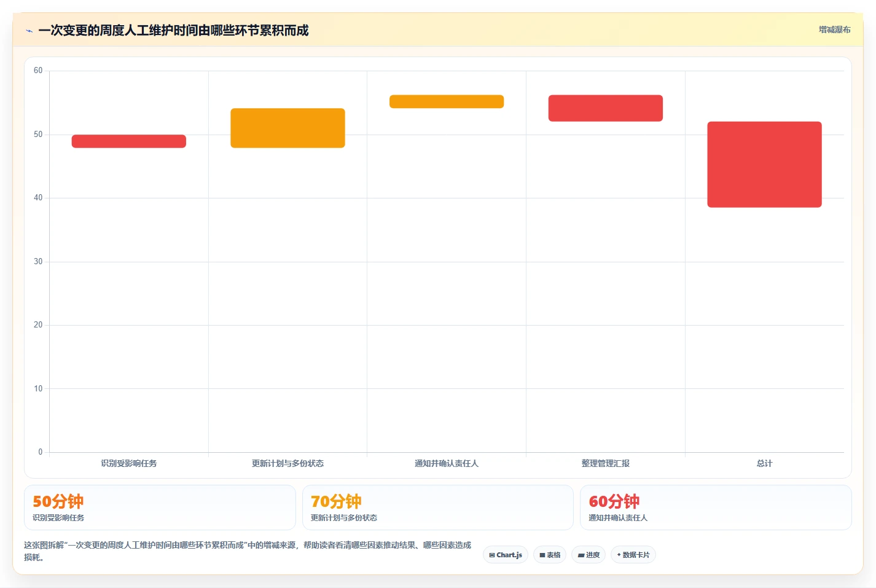Click the 更新计划与备份状态 x-axis label
Screen dimensions: 876x588
pos(287,463)
